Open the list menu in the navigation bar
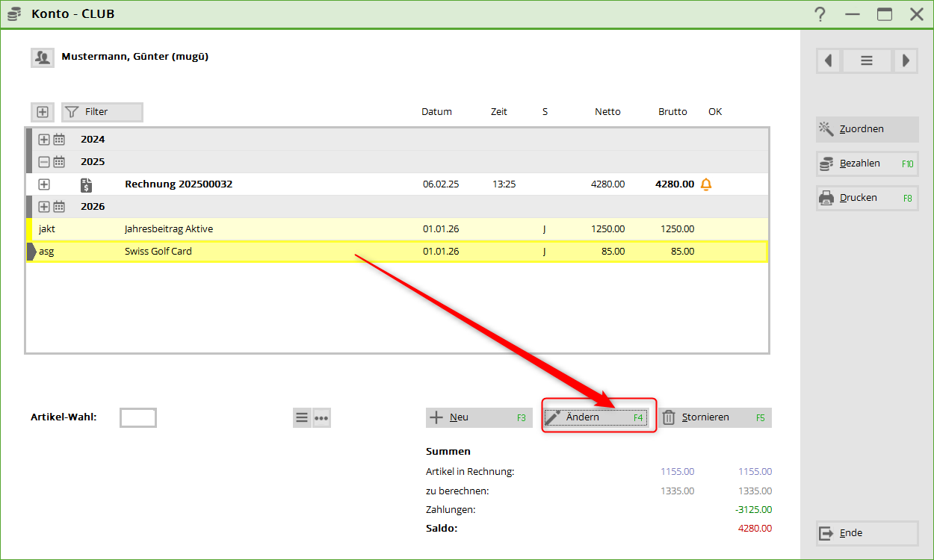The width and height of the screenshot is (934, 560). click(x=867, y=61)
